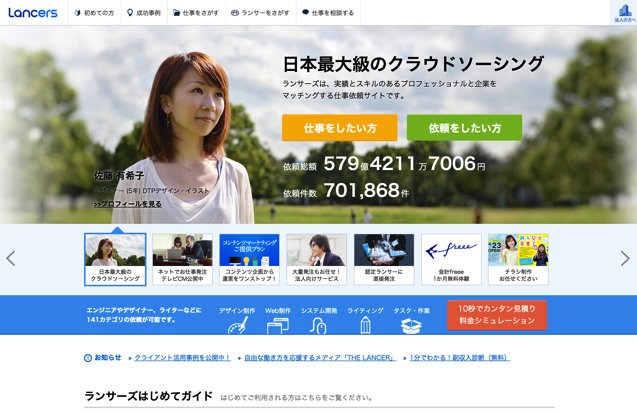
Task: Open 成功事例 menu item
Action: tap(144, 13)
